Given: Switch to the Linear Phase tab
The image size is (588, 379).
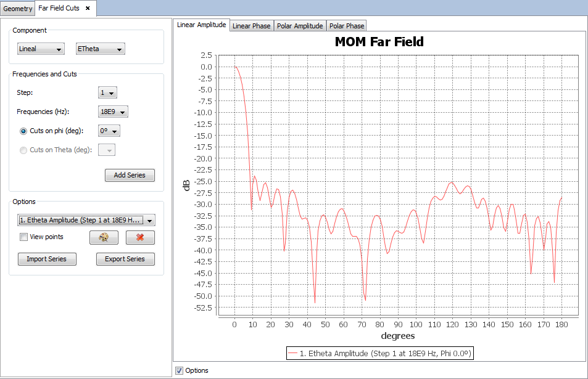Looking at the screenshot, I should click(x=251, y=26).
